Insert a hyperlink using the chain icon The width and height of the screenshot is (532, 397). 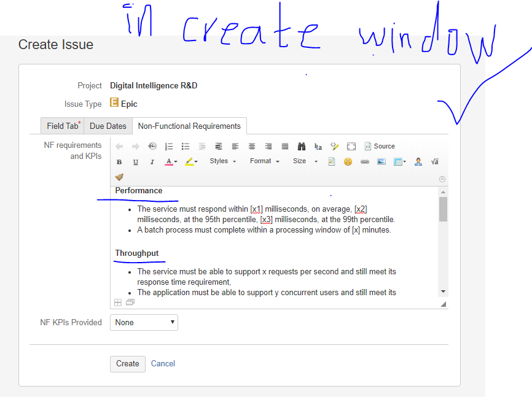point(364,161)
